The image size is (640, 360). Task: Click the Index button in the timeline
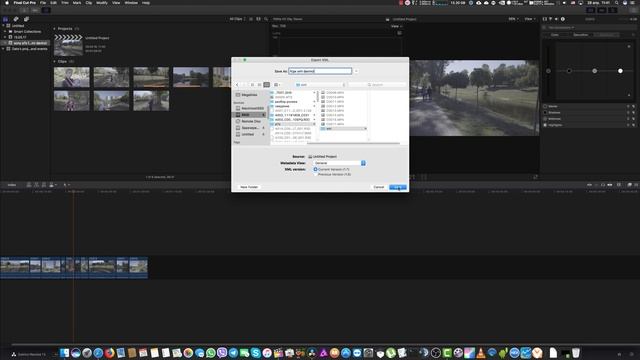click(12, 185)
